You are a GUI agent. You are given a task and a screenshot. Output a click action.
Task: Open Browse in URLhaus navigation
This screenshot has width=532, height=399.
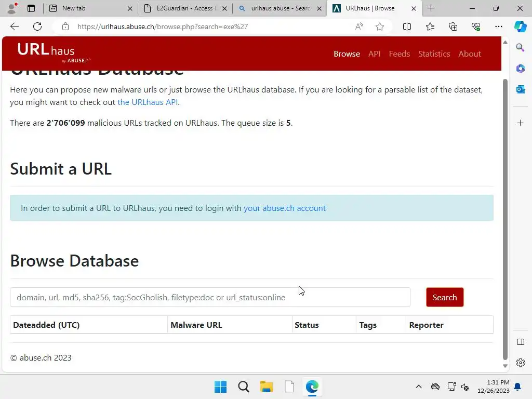tap(347, 54)
